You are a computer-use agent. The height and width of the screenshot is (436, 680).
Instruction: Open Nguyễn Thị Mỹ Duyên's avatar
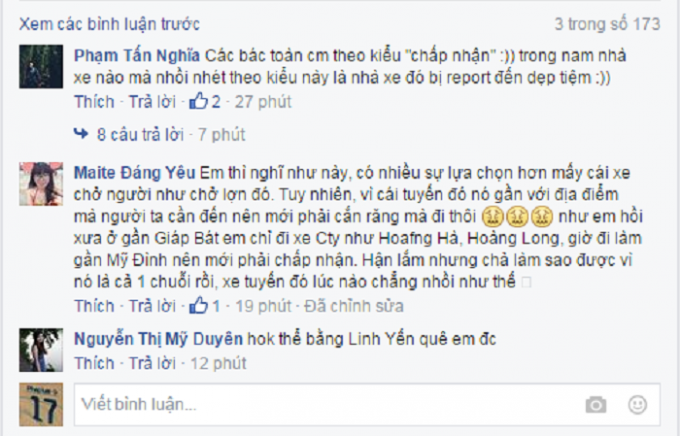41,350
